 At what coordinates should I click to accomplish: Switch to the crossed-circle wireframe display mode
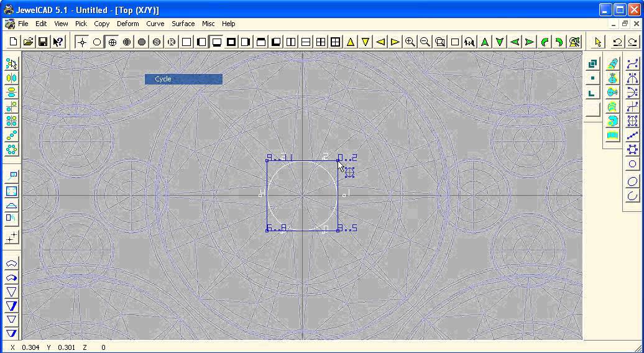click(x=112, y=42)
